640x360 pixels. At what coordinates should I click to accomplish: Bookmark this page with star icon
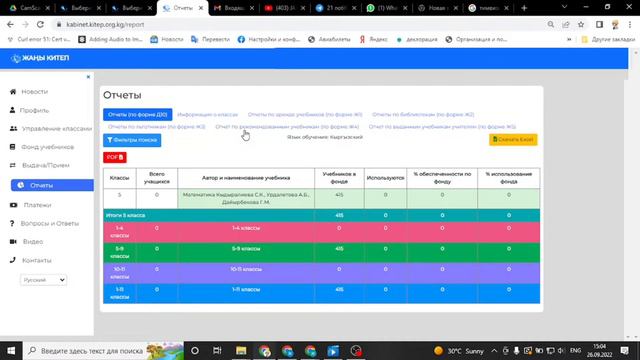(581, 24)
